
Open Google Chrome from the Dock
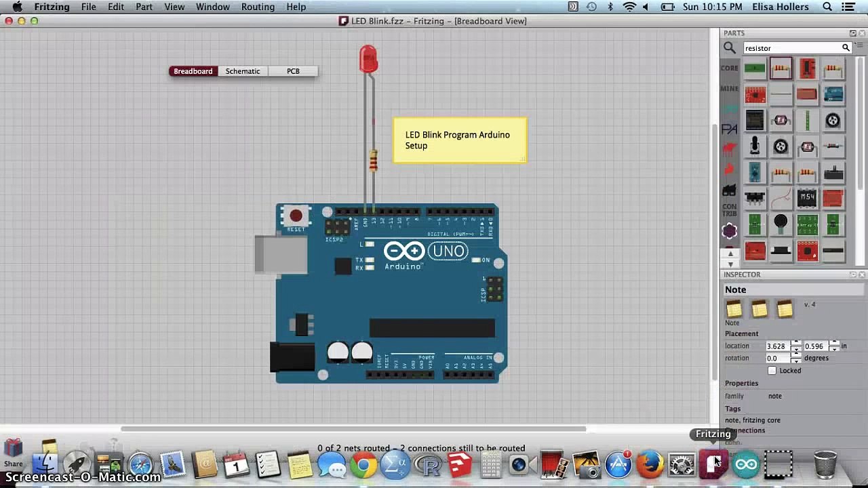[x=363, y=465]
